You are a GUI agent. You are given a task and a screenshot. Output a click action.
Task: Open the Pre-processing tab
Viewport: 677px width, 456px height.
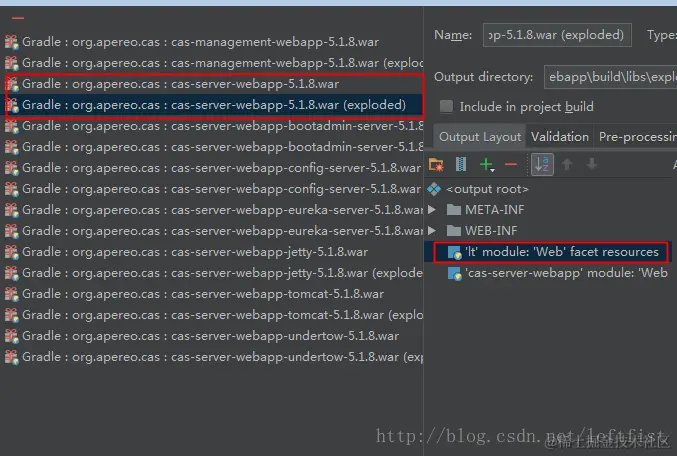[x=637, y=137]
